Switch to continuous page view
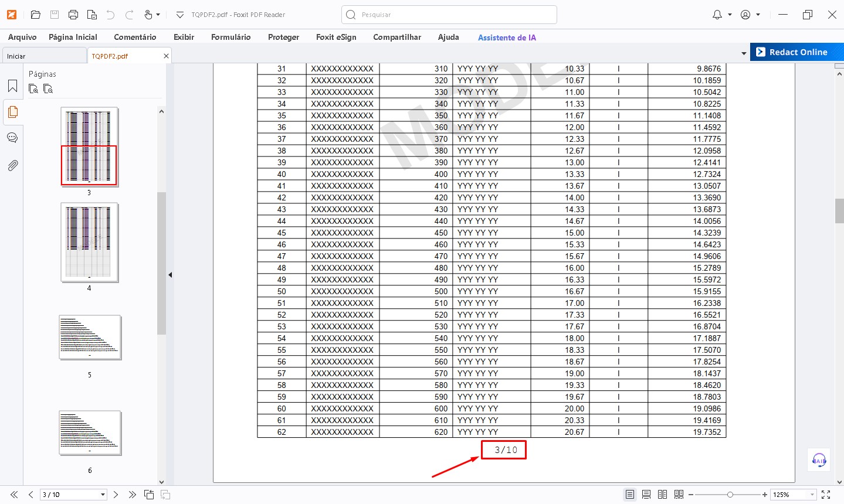The width and height of the screenshot is (844, 504). (x=646, y=495)
